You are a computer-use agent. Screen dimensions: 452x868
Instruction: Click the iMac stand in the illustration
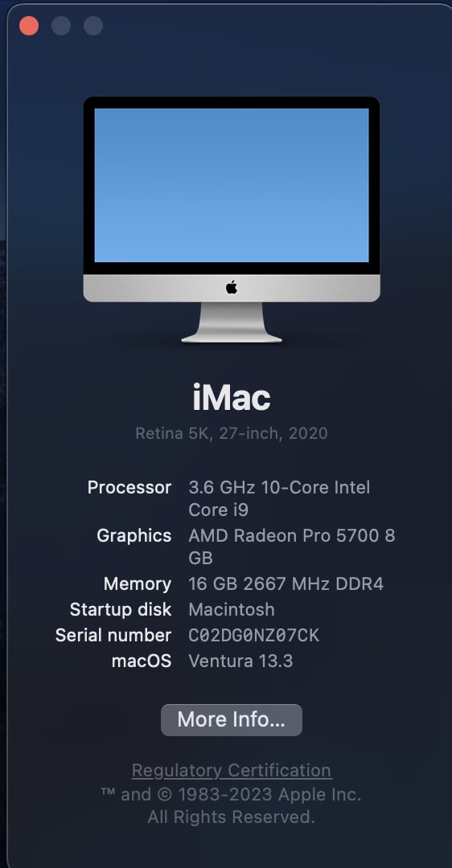pyautogui.click(x=232, y=322)
